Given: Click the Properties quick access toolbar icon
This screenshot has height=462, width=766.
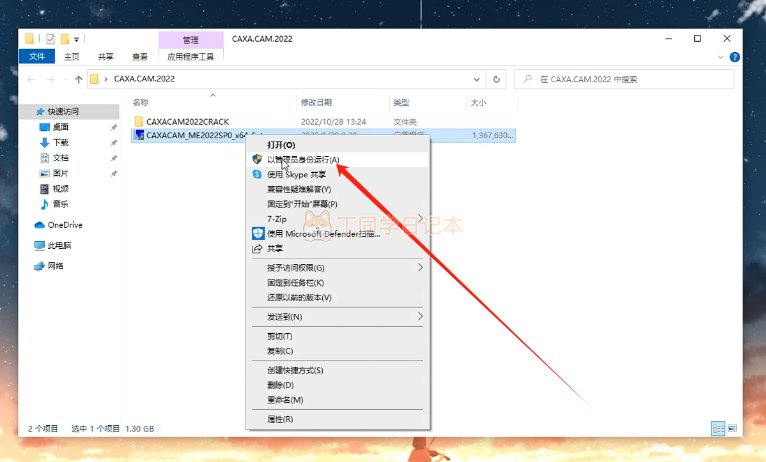Looking at the screenshot, I should [50, 39].
